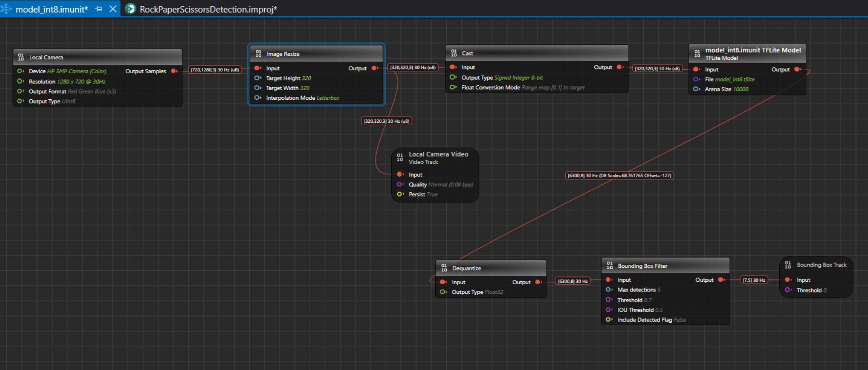Select the model_int8.imunit tab
Screen dimensions: 868x370
coord(52,9)
